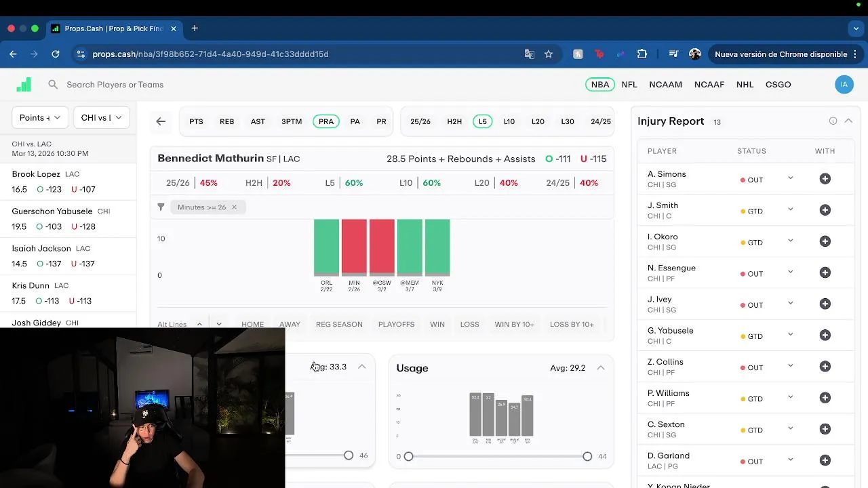Select the L10 game range
Viewport: 868px width, 488px height.
[509, 121]
